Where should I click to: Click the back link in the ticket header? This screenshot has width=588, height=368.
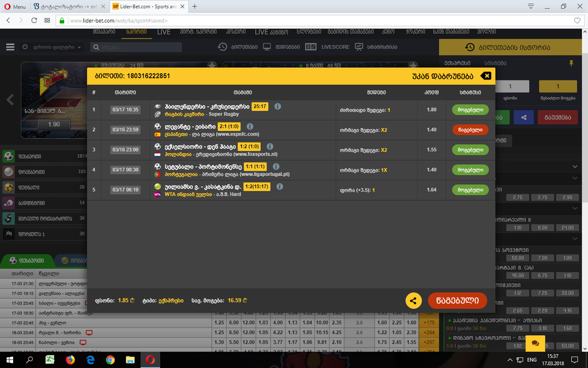coord(443,76)
